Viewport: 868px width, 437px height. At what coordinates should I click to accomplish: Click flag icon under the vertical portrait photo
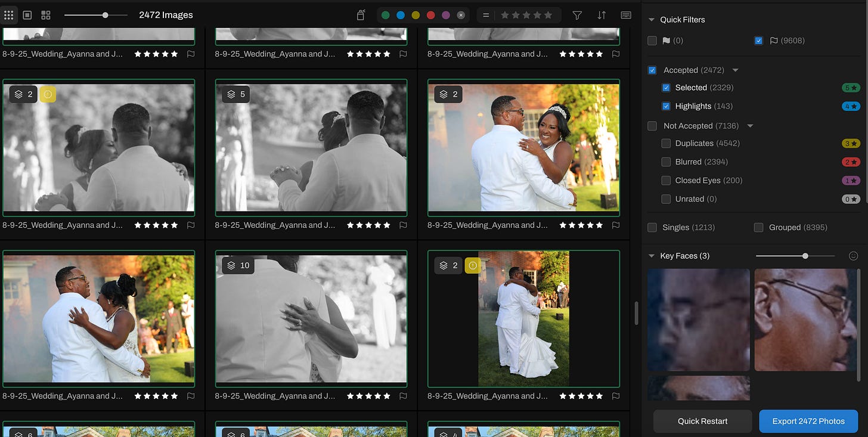pos(616,396)
